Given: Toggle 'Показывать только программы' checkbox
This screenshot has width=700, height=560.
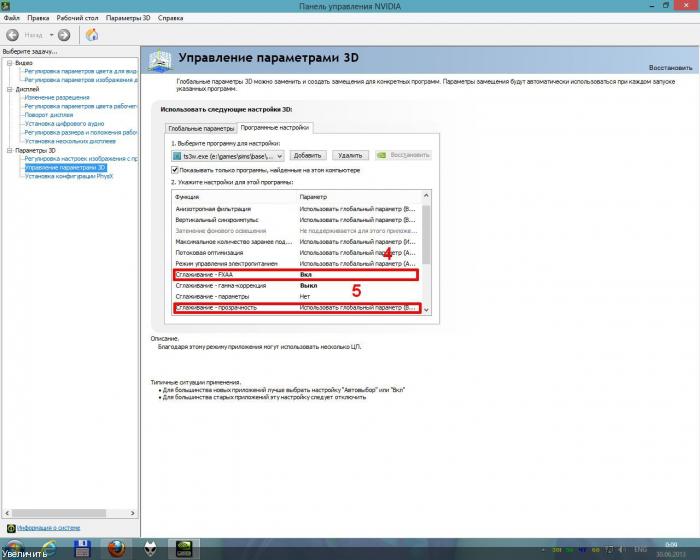Looking at the screenshot, I should pyautogui.click(x=175, y=170).
